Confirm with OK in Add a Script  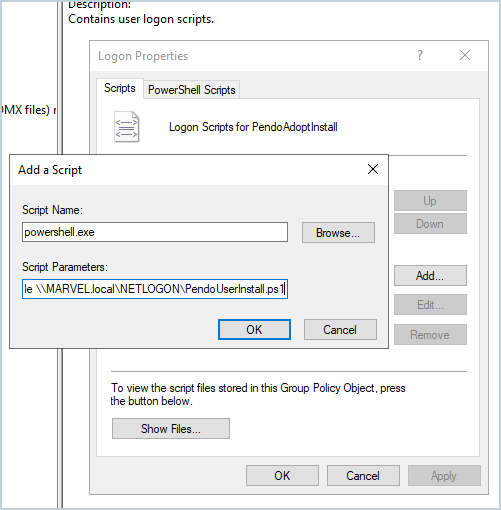[254, 330]
